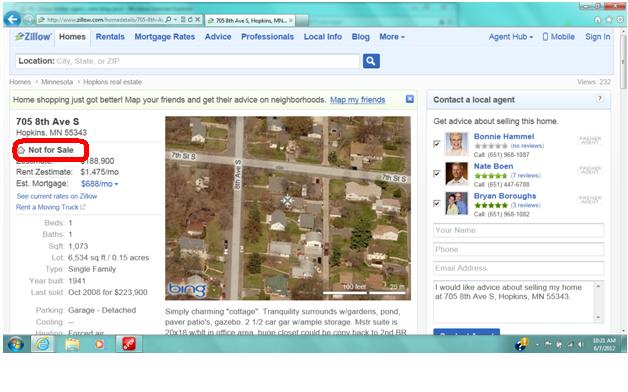Toggle the Nate Boen agent checkbox
The image size is (628, 392).
(437, 173)
